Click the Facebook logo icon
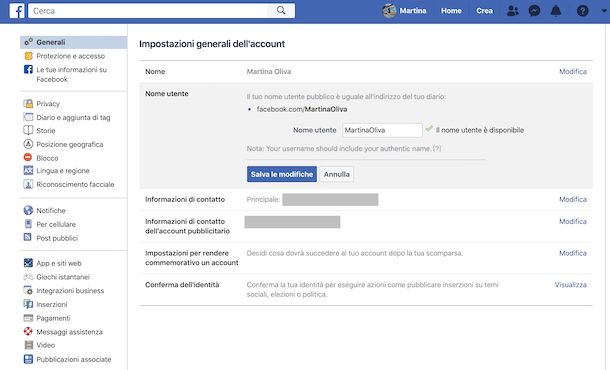 [x=17, y=11]
